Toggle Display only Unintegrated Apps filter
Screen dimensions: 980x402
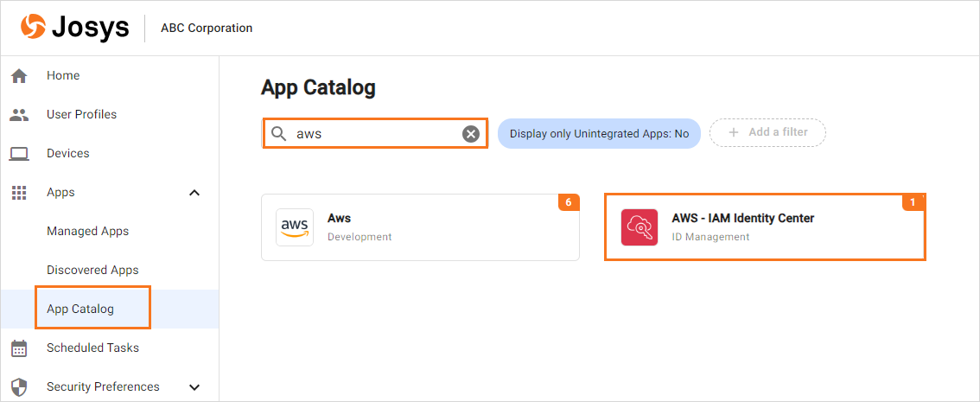coord(599,133)
